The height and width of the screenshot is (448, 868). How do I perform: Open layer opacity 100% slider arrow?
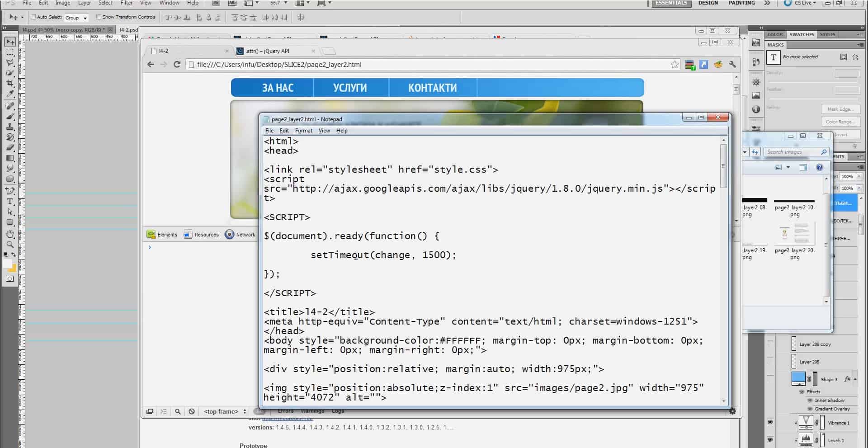tap(859, 177)
